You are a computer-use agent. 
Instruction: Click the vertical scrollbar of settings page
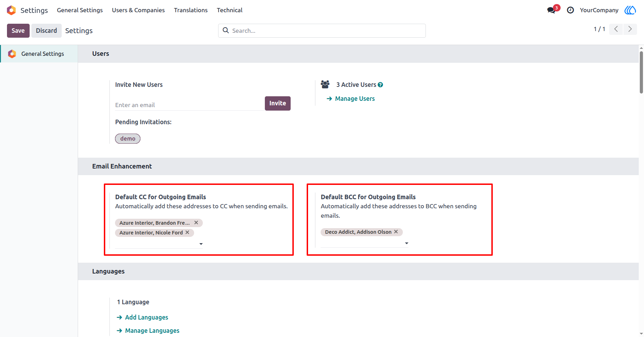[x=641, y=73]
